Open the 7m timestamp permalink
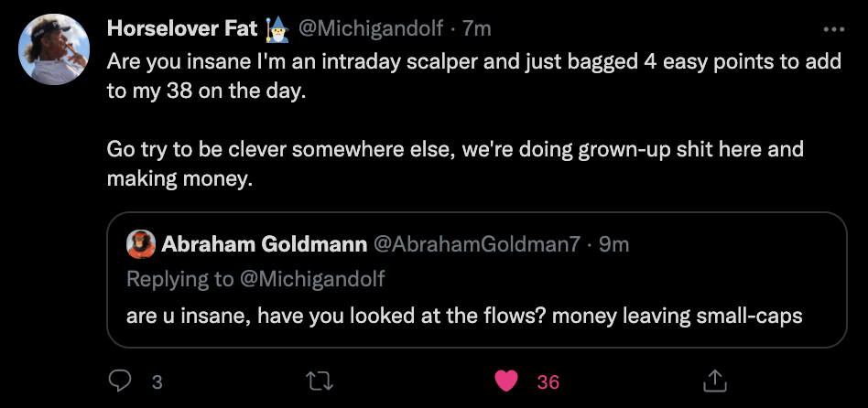Viewport: 868px width, 408px height. [477, 28]
